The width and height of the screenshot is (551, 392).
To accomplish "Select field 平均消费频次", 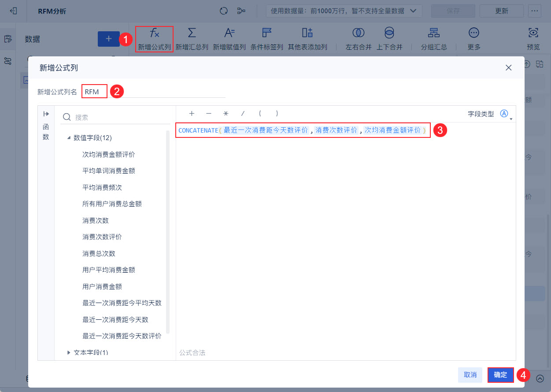I will [102, 187].
